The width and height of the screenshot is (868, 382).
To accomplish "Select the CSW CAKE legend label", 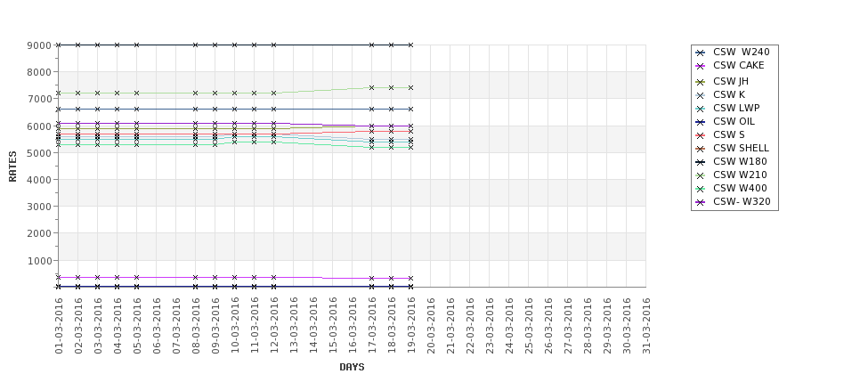I will [x=738, y=65].
